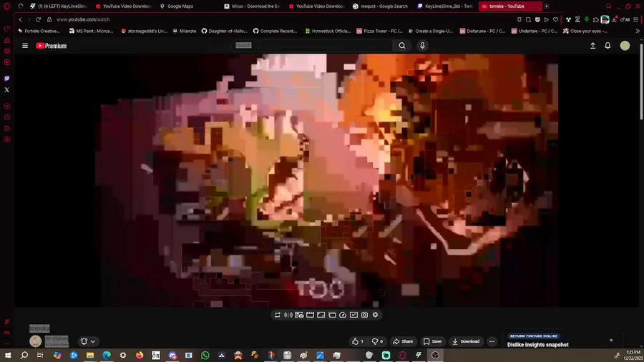Open browser extensions puzzle icon
Screen dimensions: 644x362
pos(596,19)
